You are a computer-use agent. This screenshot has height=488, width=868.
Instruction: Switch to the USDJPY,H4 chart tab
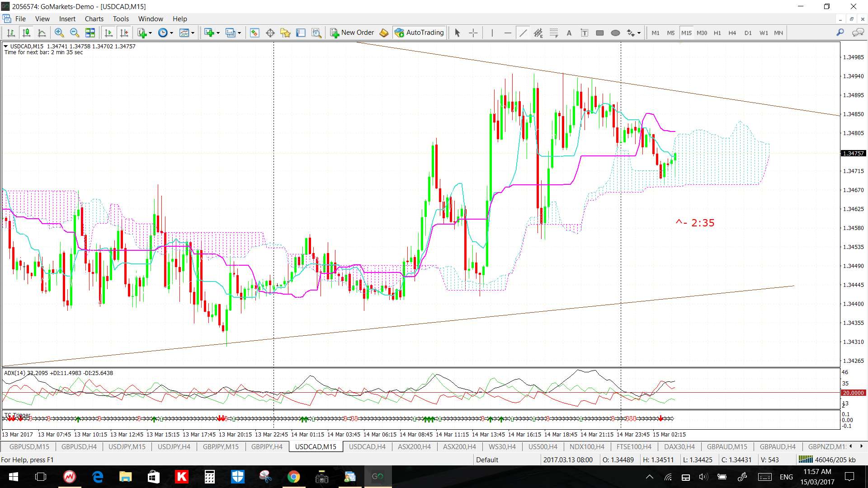click(174, 446)
